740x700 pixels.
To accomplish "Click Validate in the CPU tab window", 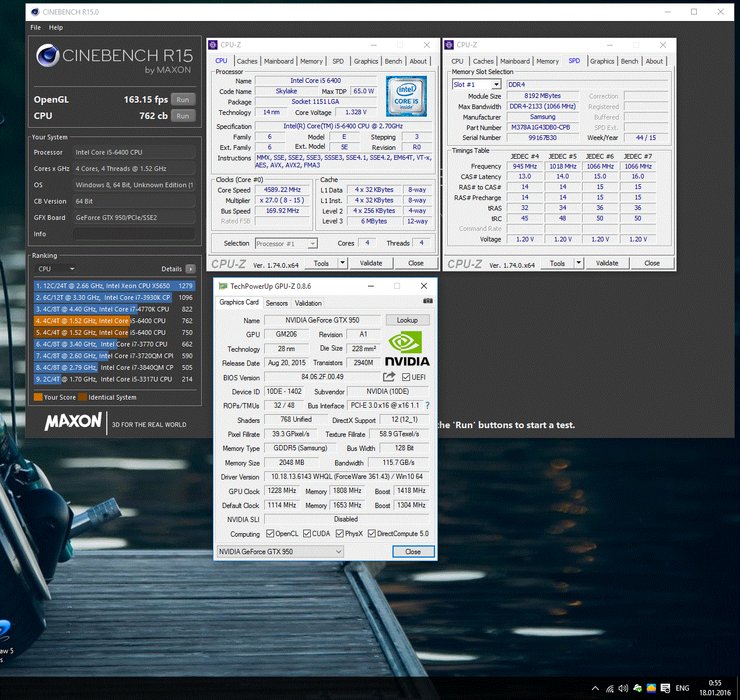I will click(371, 263).
